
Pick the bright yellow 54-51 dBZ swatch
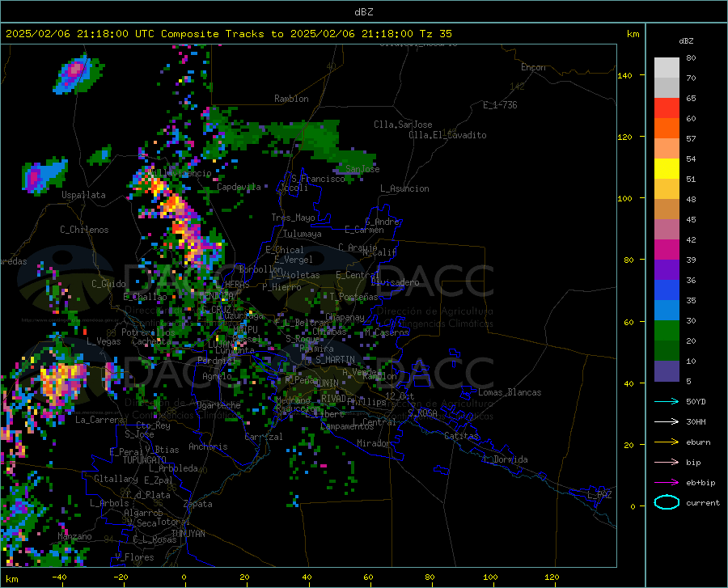[x=667, y=169]
